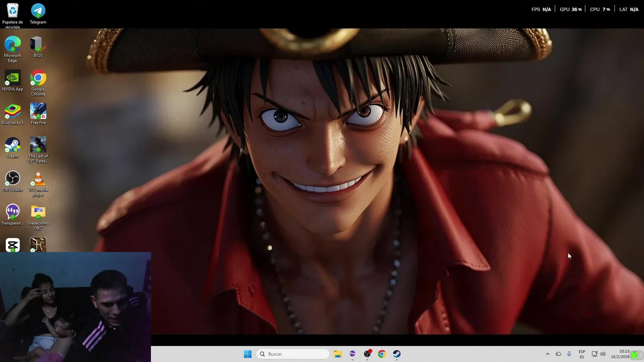Open Google Chrome from the taskbar

click(382, 354)
